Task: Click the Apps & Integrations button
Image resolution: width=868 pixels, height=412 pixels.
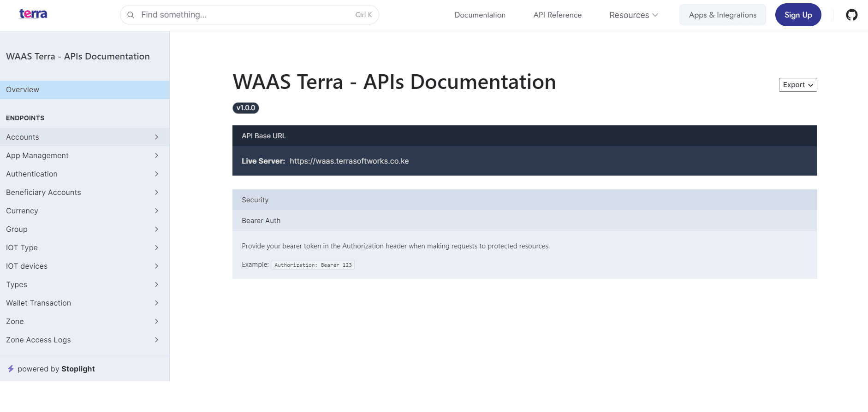Action: click(722, 15)
